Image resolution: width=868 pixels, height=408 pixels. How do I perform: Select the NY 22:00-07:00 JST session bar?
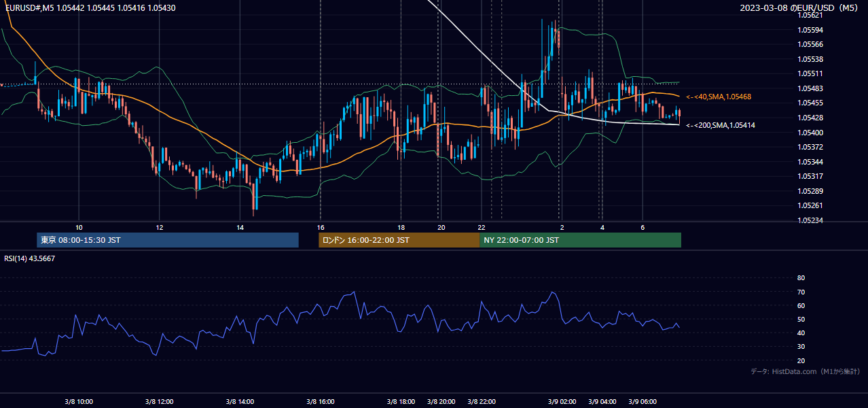[580, 240]
